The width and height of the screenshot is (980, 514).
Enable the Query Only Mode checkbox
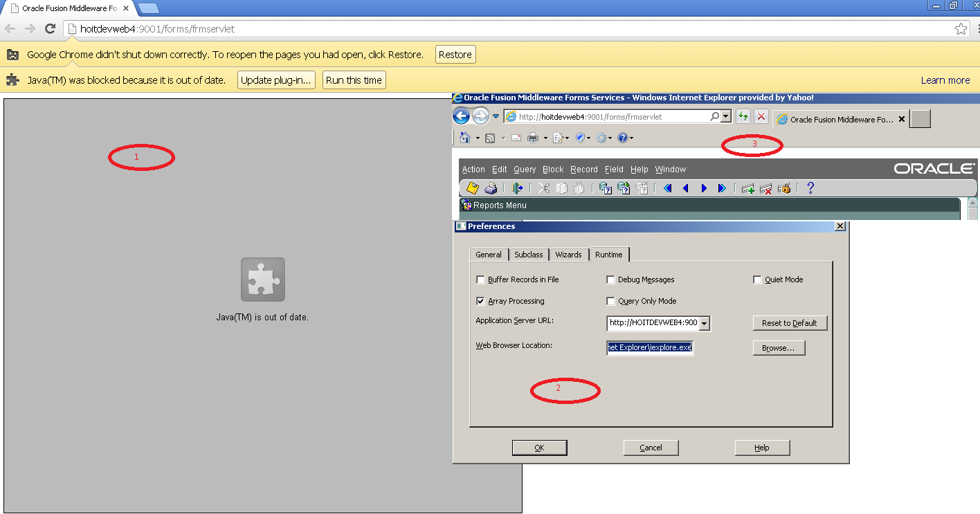[x=610, y=301]
